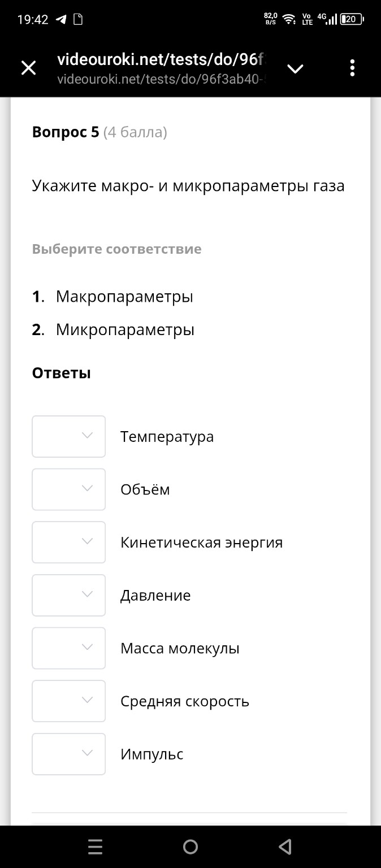Tap the VoLTE icon in status bar

coord(306,18)
